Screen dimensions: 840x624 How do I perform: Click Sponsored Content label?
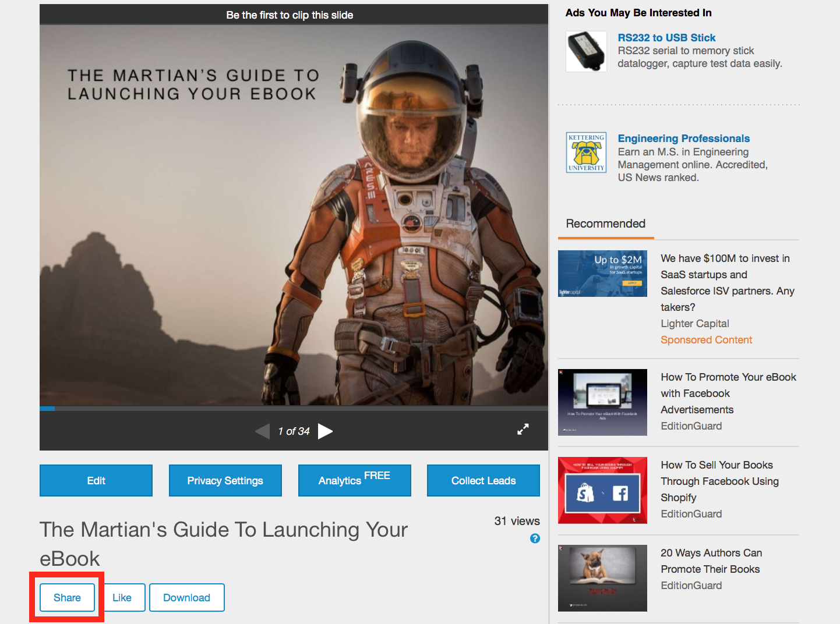707,340
